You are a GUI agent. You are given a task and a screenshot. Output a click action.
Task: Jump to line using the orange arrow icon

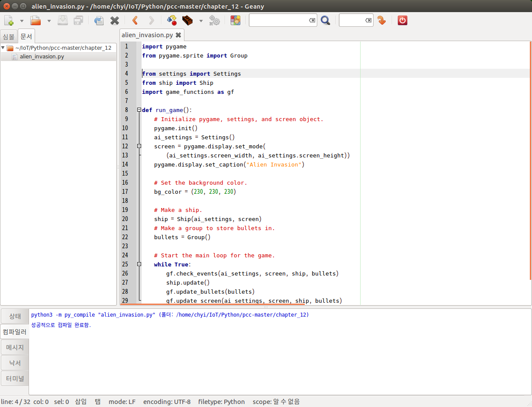click(x=381, y=20)
